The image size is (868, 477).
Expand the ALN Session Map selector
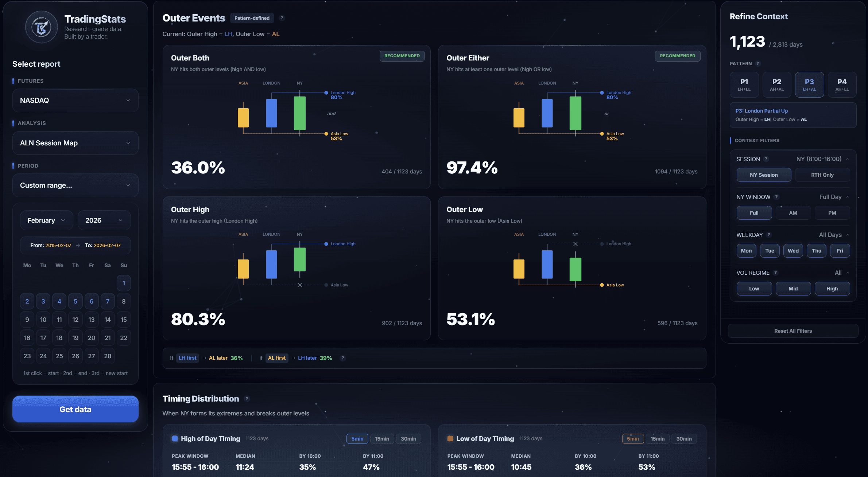[x=75, y=143]
